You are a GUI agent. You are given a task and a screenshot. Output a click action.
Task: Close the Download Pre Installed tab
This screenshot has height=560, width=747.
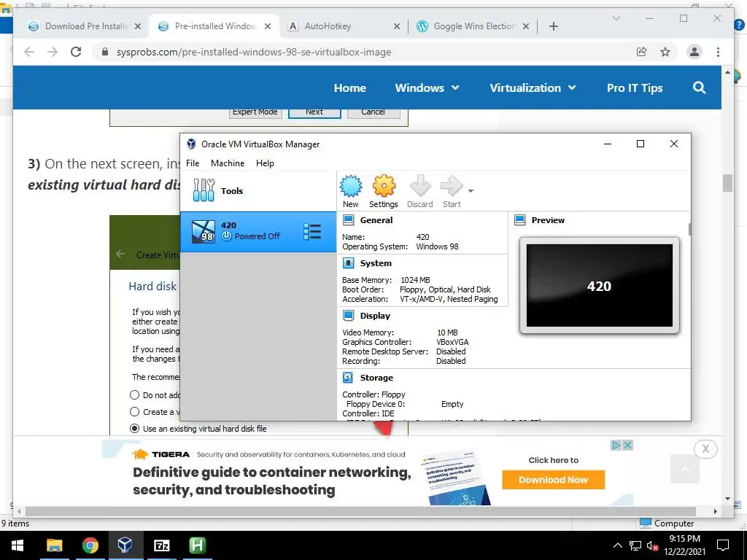[x=138, y=26]
